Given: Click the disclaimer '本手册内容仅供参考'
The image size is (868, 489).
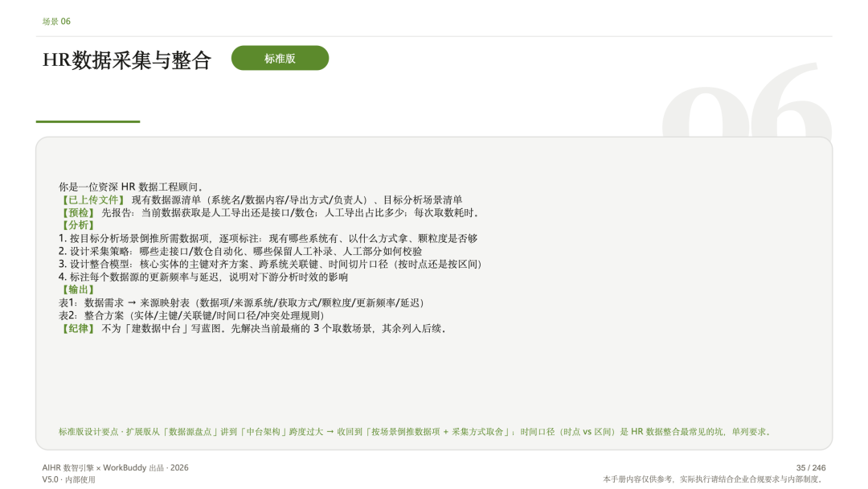Looking at the screenshot, I should pos(714,479).
